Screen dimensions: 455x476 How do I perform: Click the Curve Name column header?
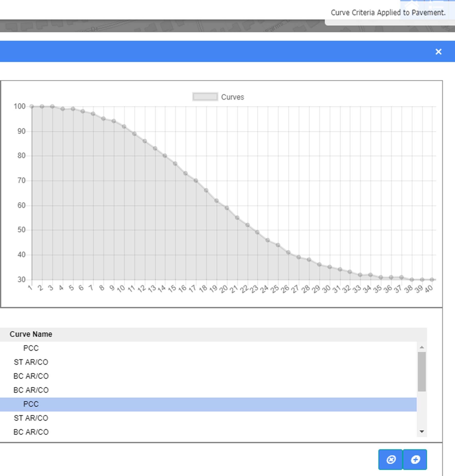point(31,334)
